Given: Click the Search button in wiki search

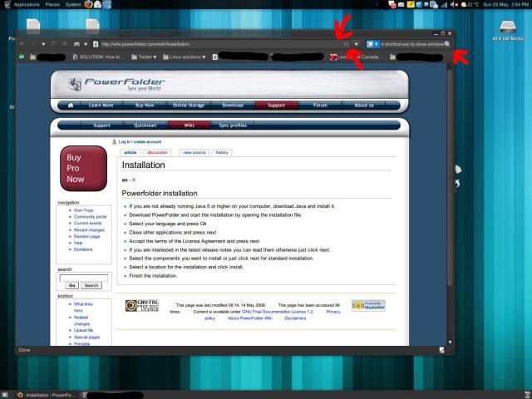Looking at the screenshot, I should coord(91,286).
